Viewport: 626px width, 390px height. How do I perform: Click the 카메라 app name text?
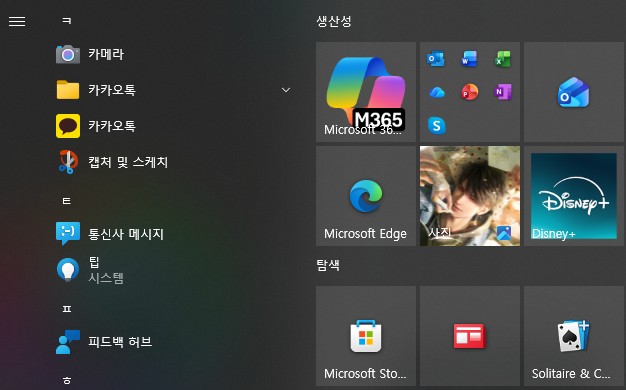tap(106, 54)
